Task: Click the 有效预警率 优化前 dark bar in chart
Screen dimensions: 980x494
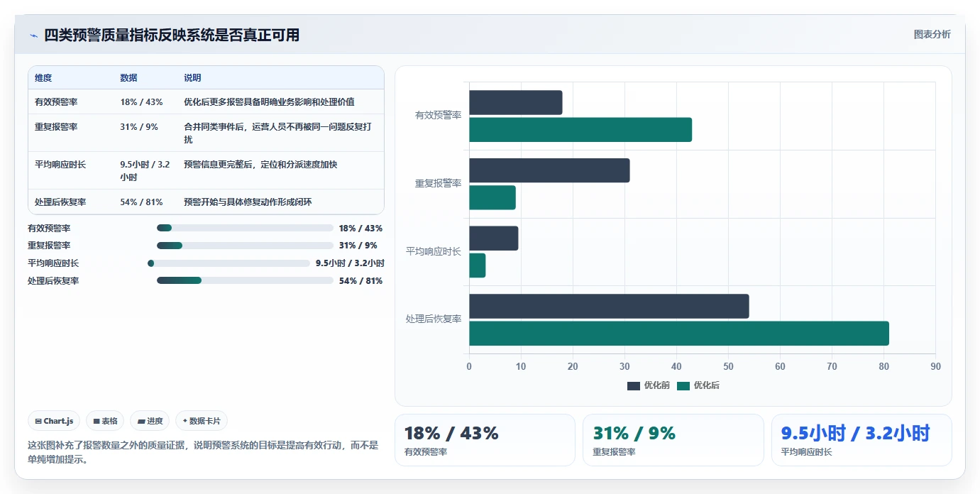Action: click(516, 102)
